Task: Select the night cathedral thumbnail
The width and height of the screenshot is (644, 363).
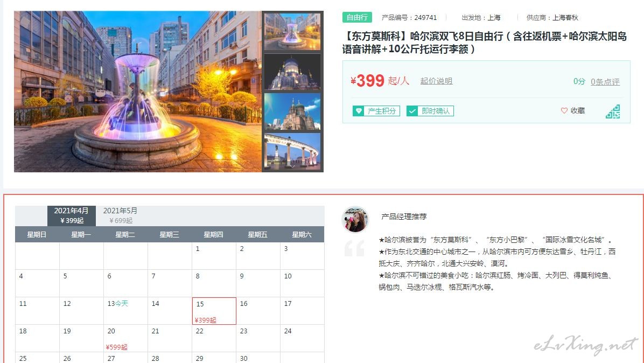Action: point(292,72)
